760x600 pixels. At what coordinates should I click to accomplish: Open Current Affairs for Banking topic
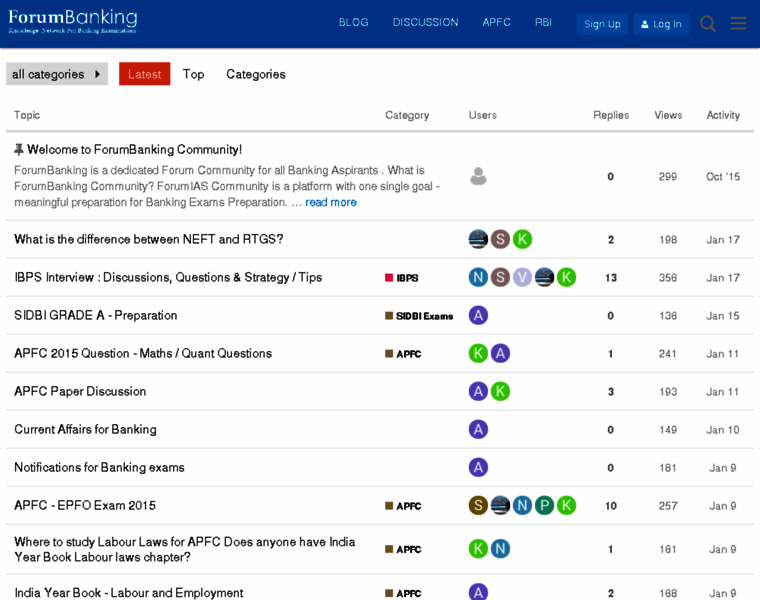[x=85, y=429]
